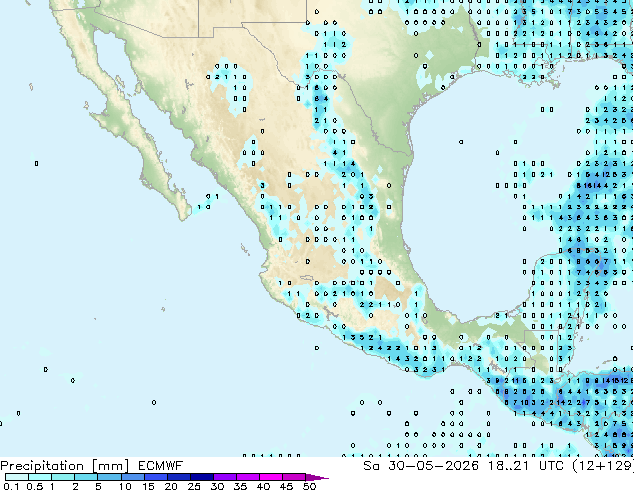The width and height of the screenshot is (634, 490).
Task: Click the 'Precipitation' title text
Action: (42, 466)
